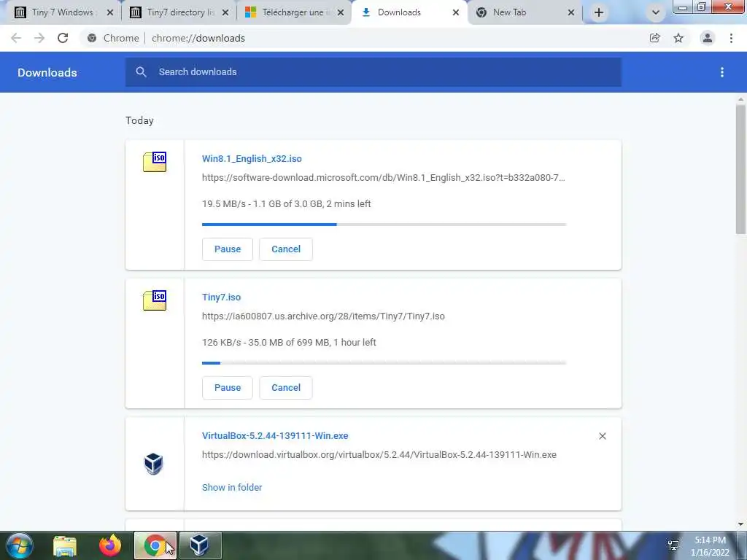Close the Télécharger une tab

[341, 12]
